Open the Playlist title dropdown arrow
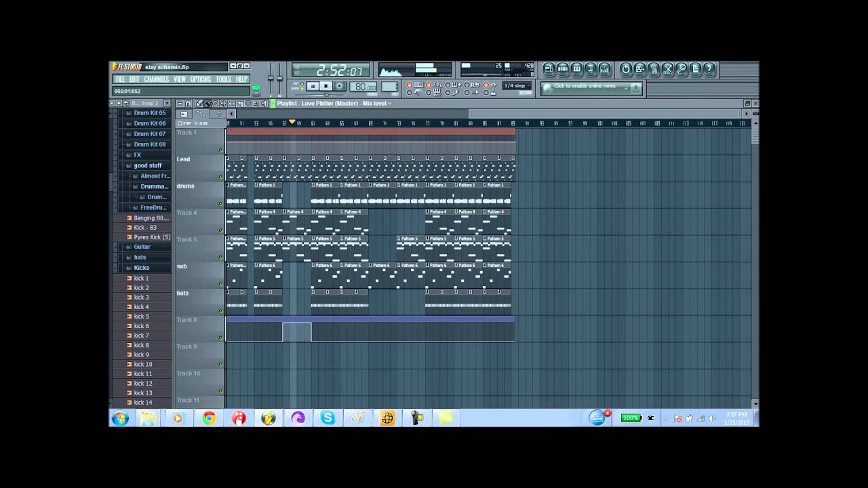 click(390, 103)
